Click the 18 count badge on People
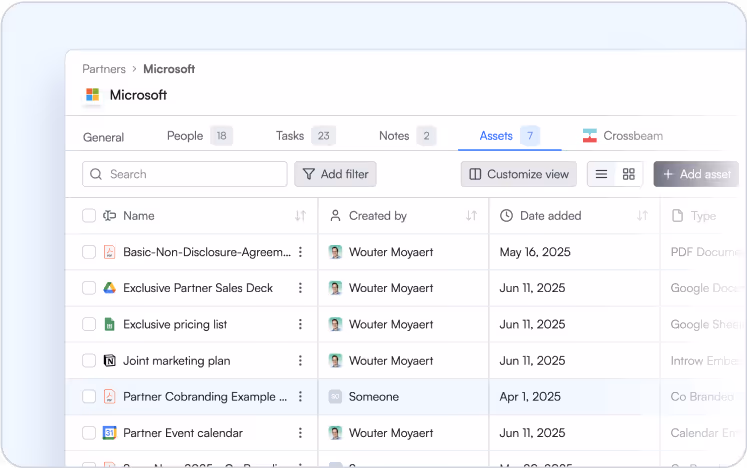 [222, 136]
